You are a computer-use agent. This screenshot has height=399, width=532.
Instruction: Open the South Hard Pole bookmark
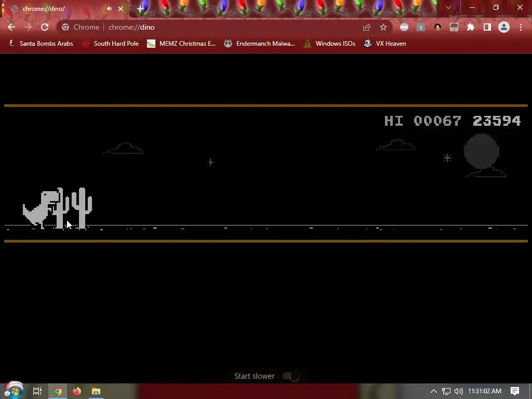click(111, 44)
